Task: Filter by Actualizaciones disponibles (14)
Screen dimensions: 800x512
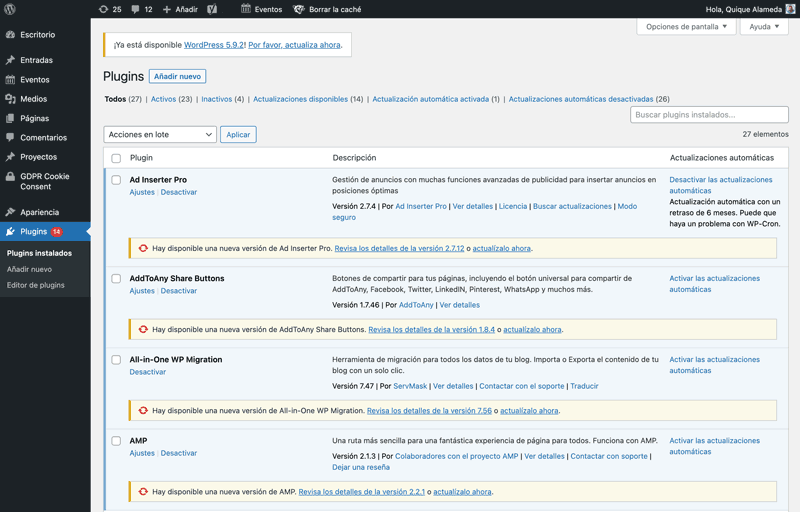Action: coord(308,99)
